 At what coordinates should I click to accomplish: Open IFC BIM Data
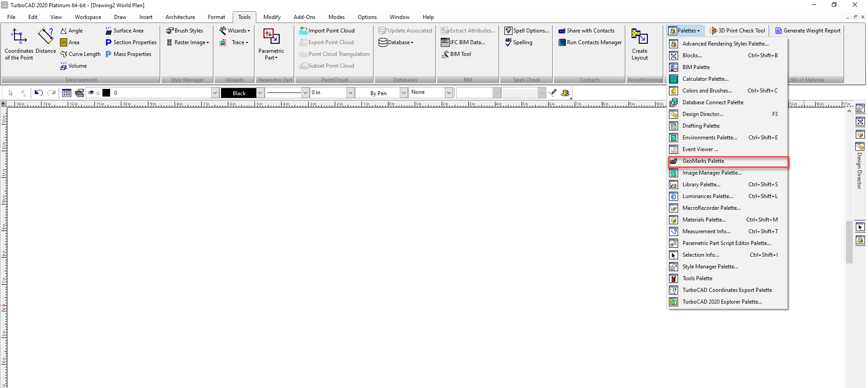coord(463,42)
